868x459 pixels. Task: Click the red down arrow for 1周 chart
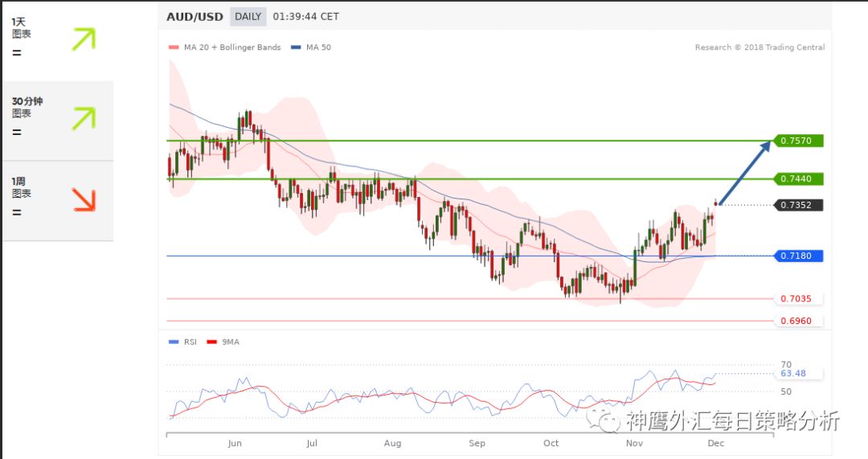[83, 199]
